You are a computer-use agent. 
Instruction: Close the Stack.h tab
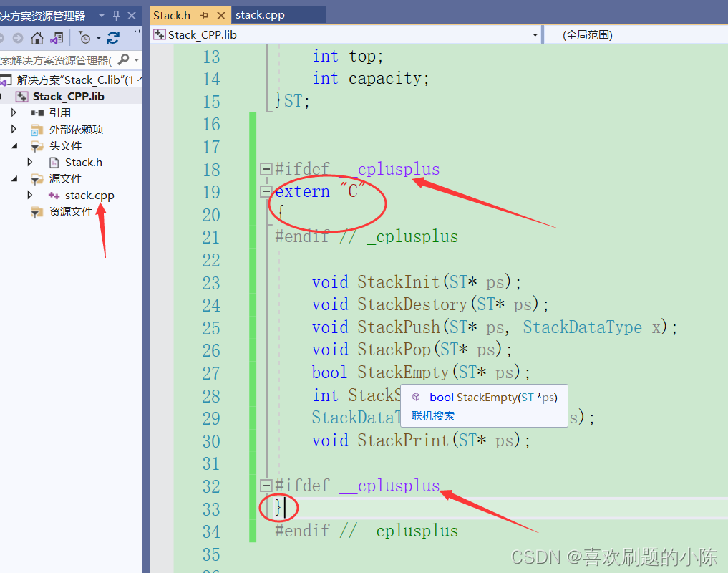coord(221,15)
